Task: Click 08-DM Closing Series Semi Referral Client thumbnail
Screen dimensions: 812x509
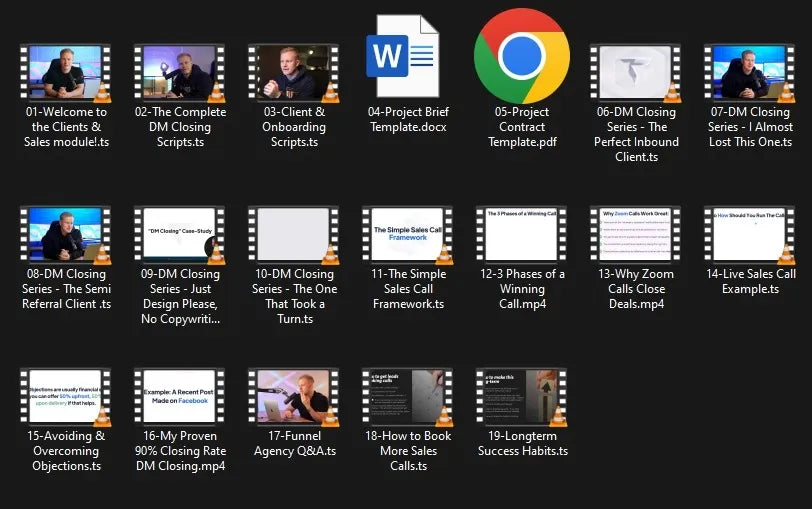Action: point(65,235)
